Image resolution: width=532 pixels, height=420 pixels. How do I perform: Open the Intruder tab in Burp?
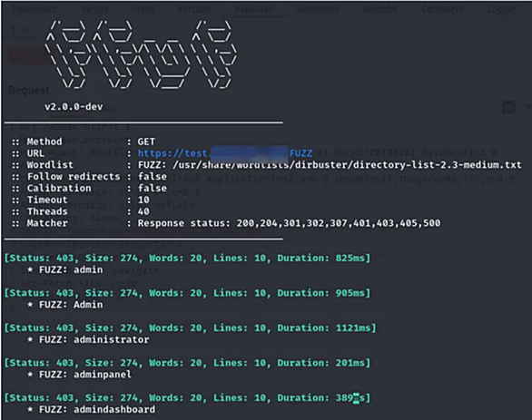pos(194,9)
